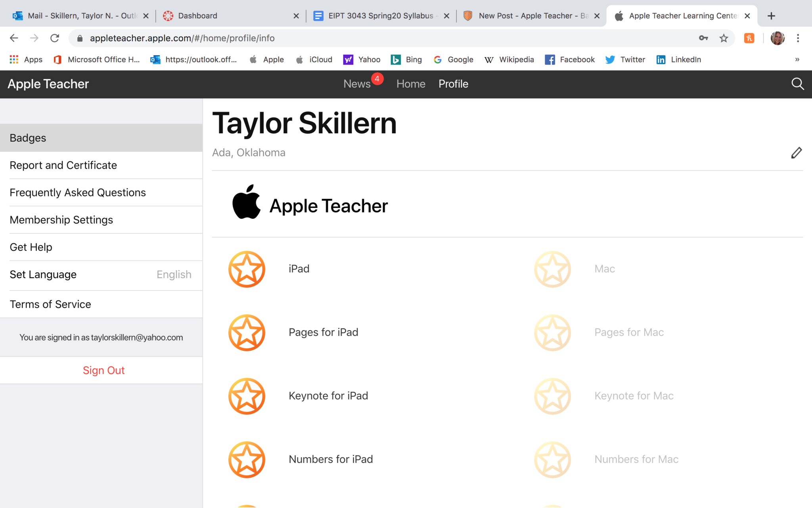Reload the page with the refresh icon
This screenshot has width=812, height=508.
pyautogui.click(x=55, y=38)
